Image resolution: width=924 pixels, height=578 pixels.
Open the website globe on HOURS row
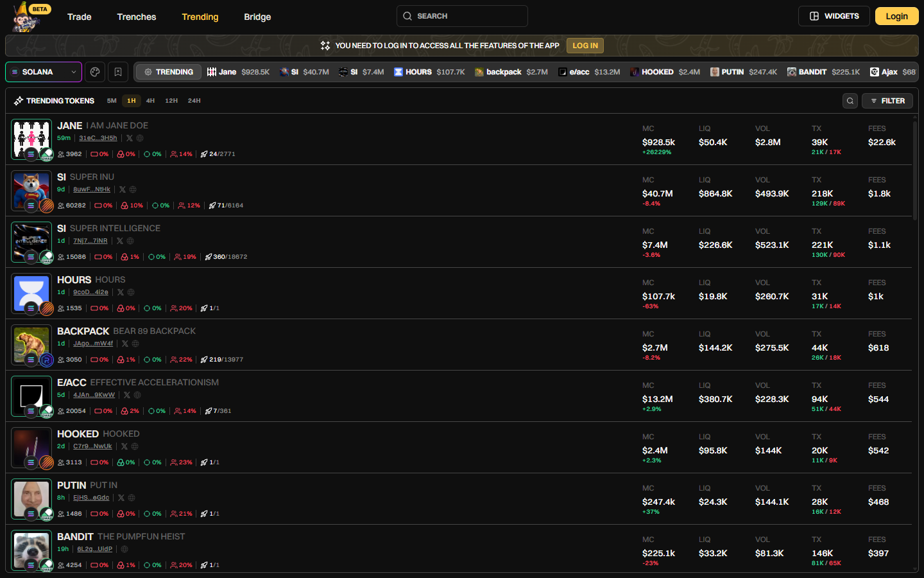[131, 292]
